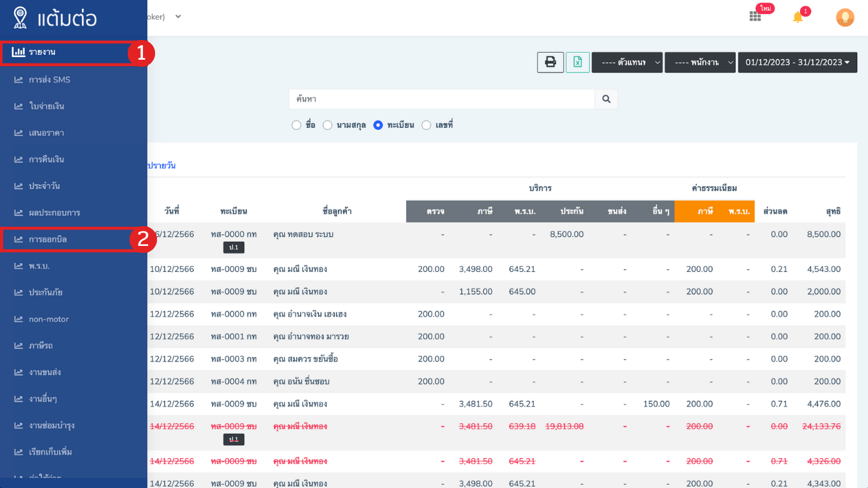Click the chart icon beside ประกันภัย
Screen dimensions: 868x488
pos(18,292)
